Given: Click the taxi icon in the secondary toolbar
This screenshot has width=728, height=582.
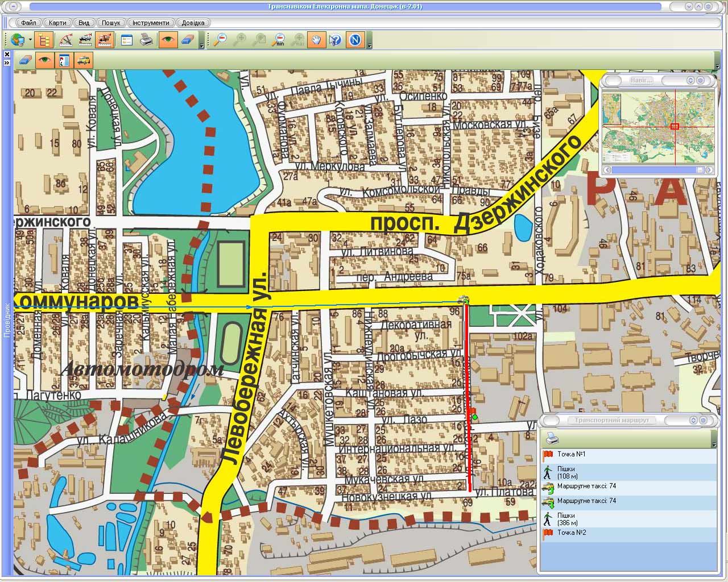Looking at the screenshot, I should (x=84, y=60).
